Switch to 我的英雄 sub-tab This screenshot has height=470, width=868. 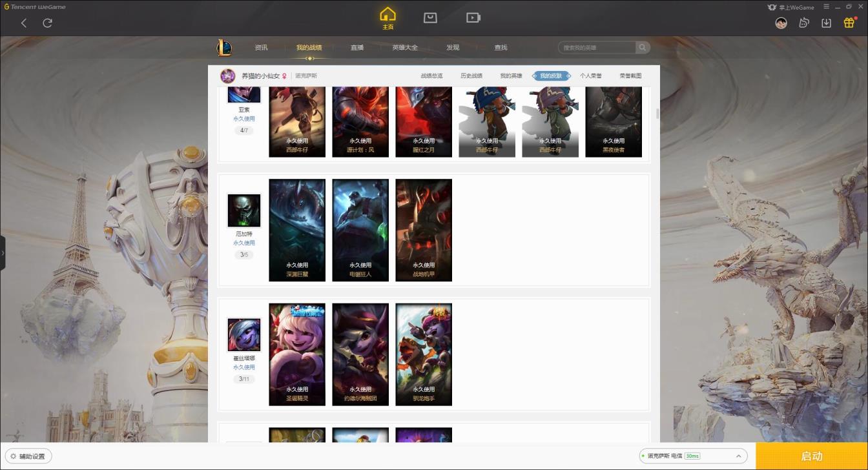(511, 76)
